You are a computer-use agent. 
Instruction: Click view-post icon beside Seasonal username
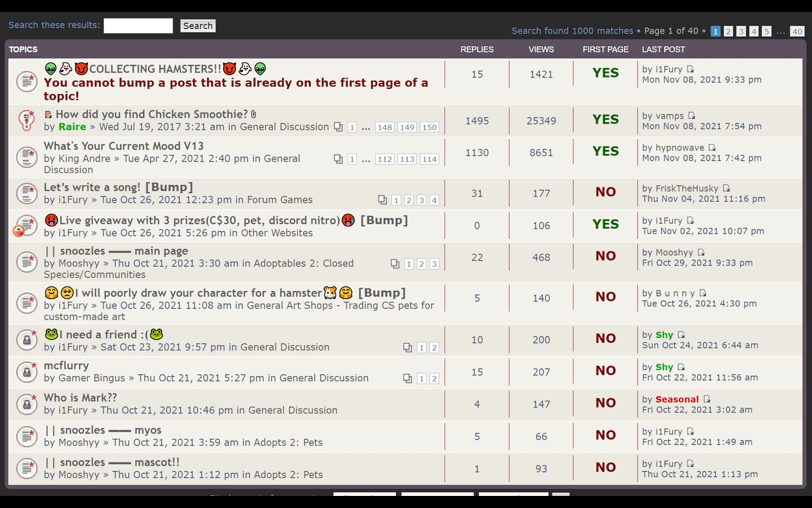point(707,399)
